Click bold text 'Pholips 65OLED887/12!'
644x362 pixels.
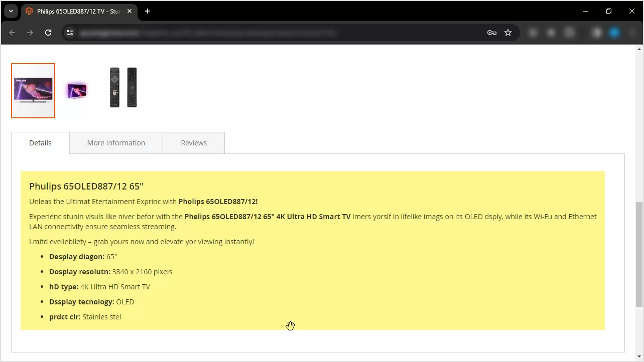pyautogui.click(x=218, y=202)
